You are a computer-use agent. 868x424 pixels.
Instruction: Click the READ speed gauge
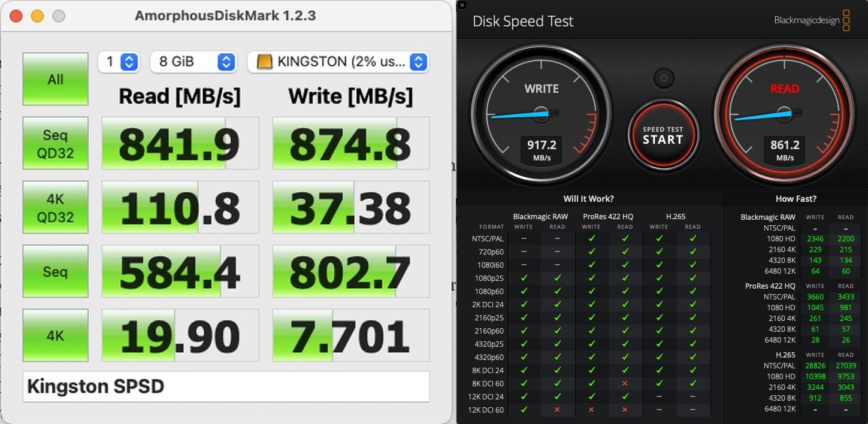click(784, 113)
